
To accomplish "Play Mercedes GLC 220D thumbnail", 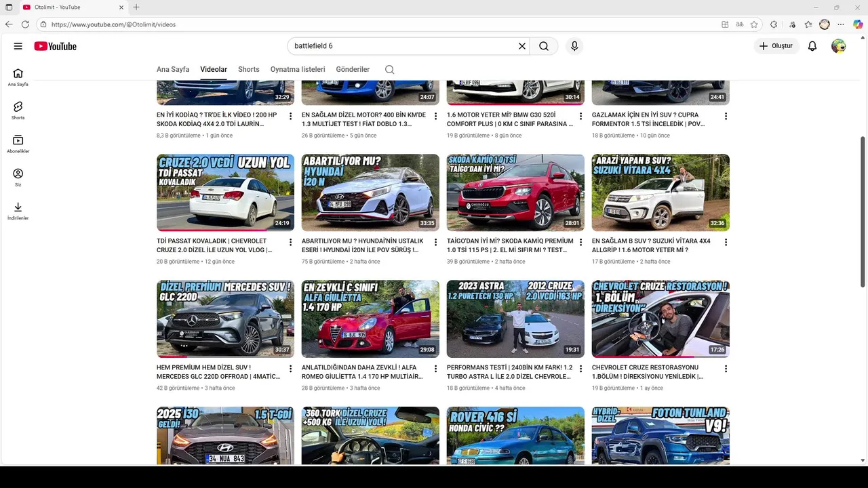I will pyautogui.click(x=225, y=319).
